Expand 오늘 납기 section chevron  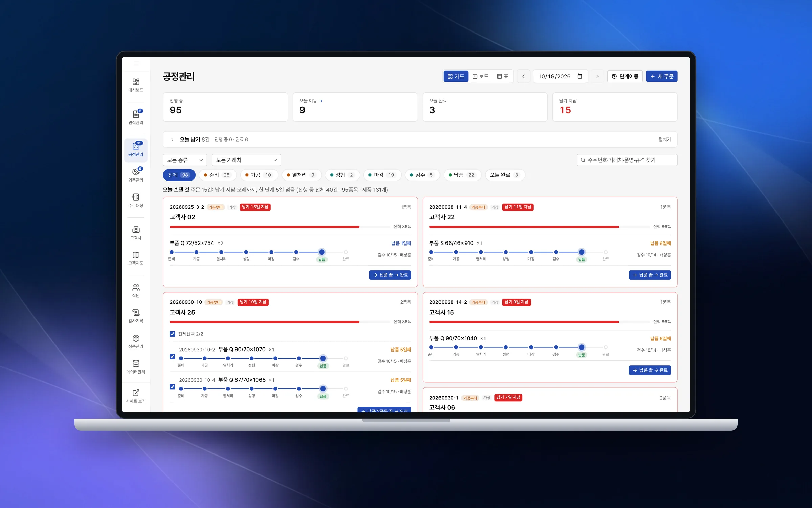pos(172,140)
